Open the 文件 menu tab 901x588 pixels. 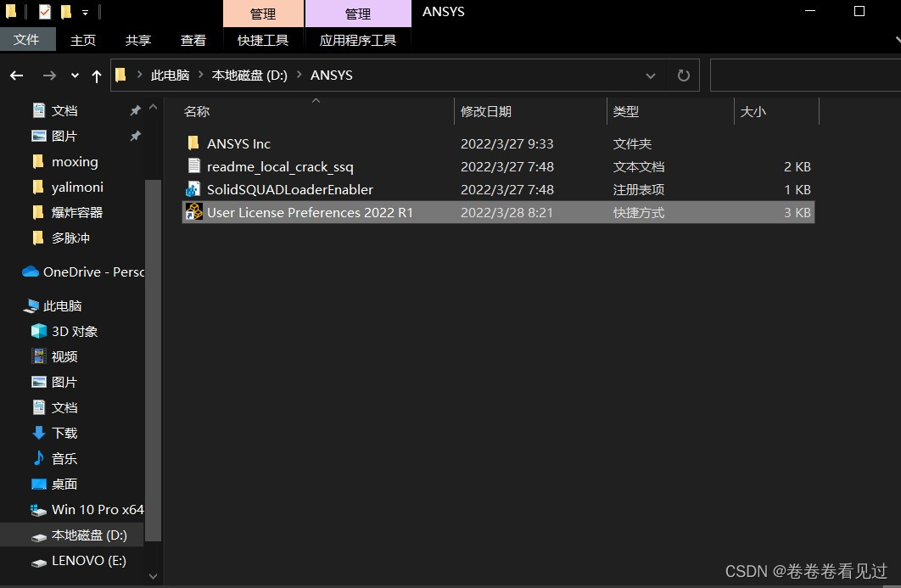(27, 40)
